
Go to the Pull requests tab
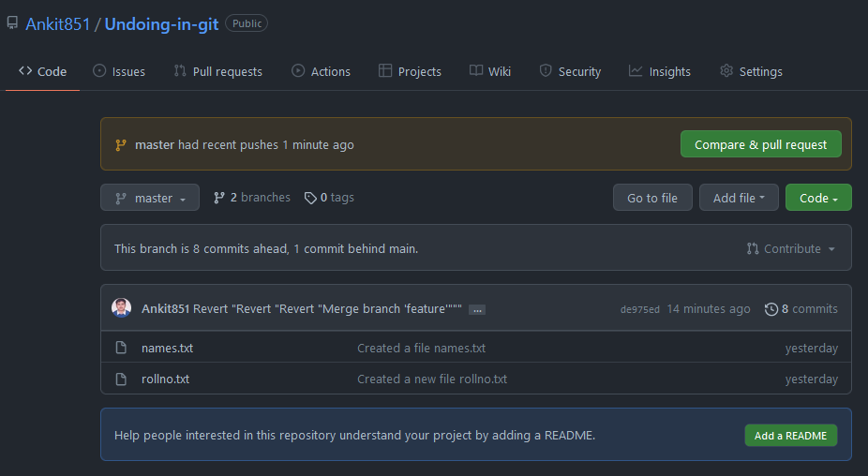(217, 71)
